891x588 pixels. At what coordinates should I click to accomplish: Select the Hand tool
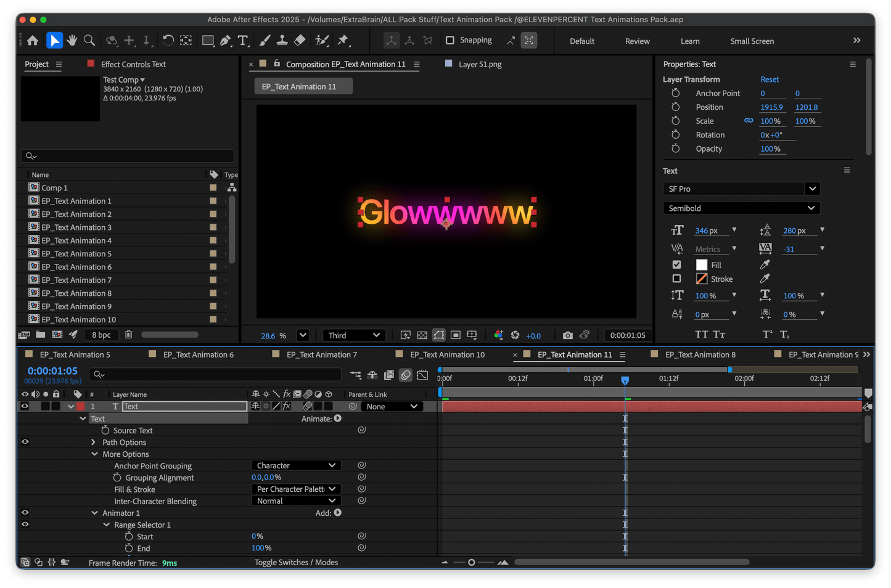pyautogui.click(x=72, y=40)
